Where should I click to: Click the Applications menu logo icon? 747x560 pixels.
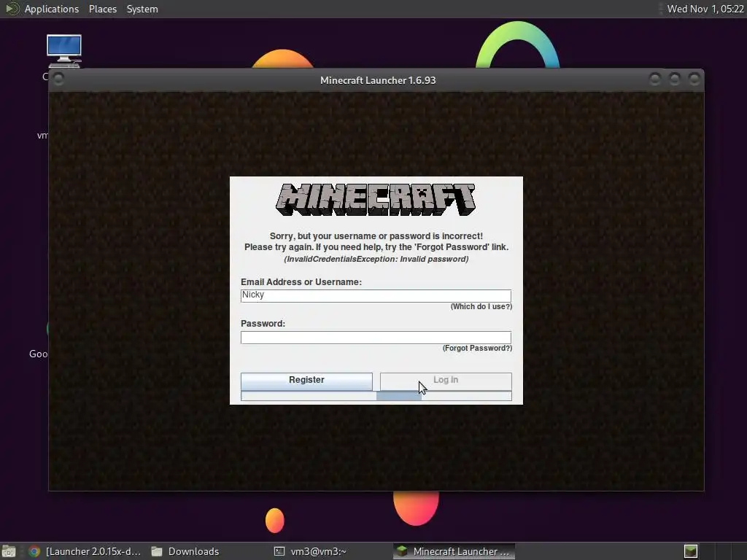(x=12, y=9)
